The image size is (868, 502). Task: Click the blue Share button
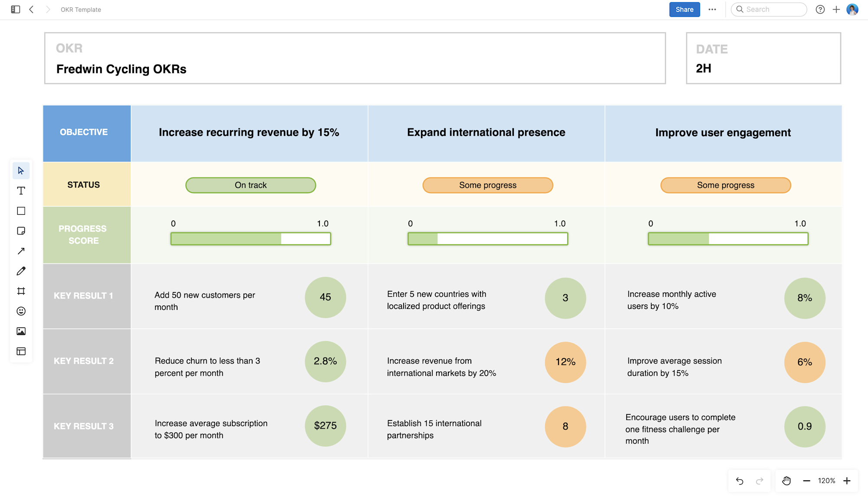click(684, 10)
